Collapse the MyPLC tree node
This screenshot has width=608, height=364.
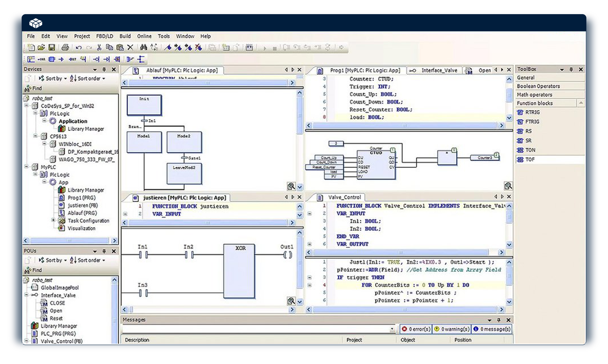(x=26, y=167)
